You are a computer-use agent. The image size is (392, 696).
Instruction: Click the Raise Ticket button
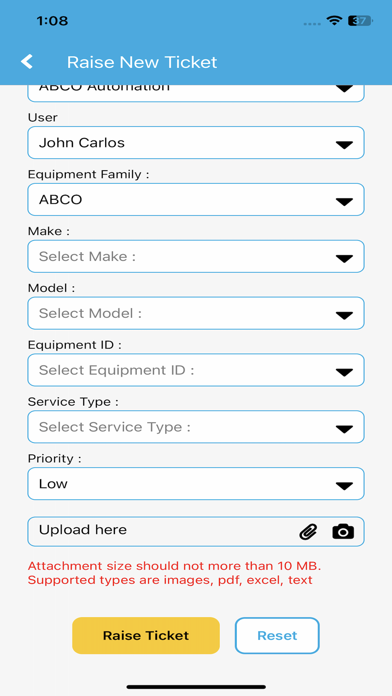click(x=146, y=635)
